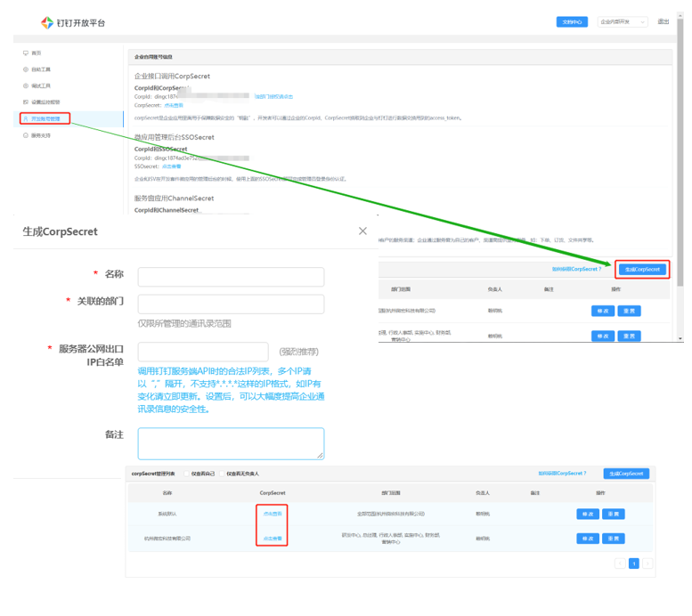Click the blue link right of the blurred CorpId
Viewport: 692px width, 616px height.
(x=273, y=96)
